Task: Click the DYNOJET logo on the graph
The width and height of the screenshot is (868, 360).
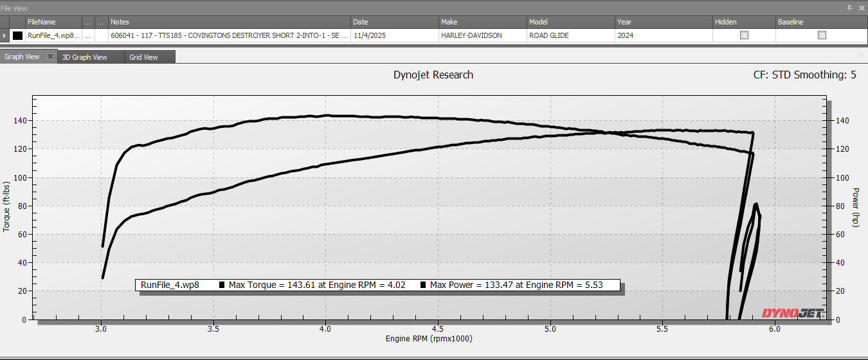Action: coord(792,313)
